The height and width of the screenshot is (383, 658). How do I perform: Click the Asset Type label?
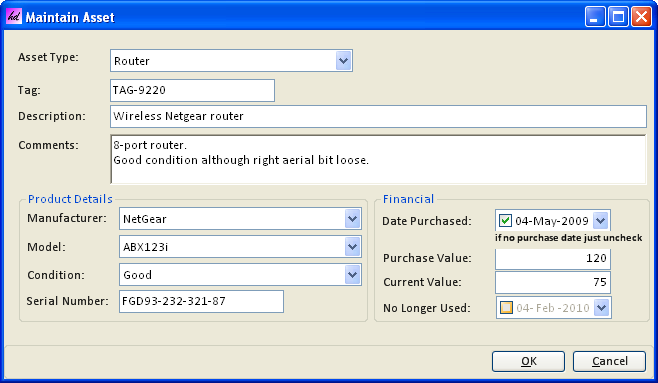click(x=48, y=57)
